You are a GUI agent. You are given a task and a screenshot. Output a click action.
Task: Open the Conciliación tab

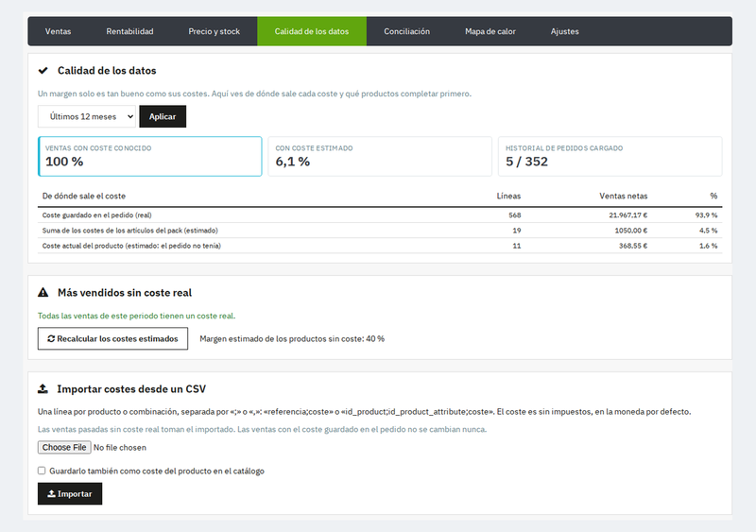[406, 31]
